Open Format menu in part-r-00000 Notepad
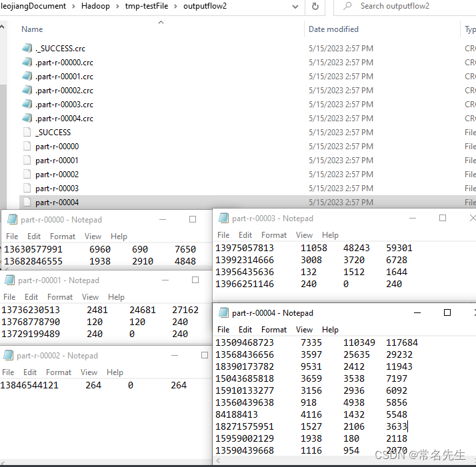 click(x=63, y=236)
